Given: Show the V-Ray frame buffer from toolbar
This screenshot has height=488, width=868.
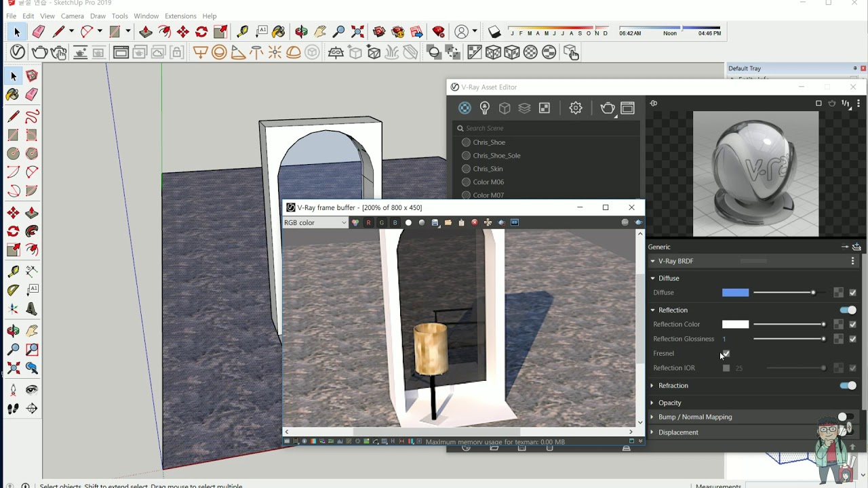Looking at the screenshot, I should coord(121,52).
